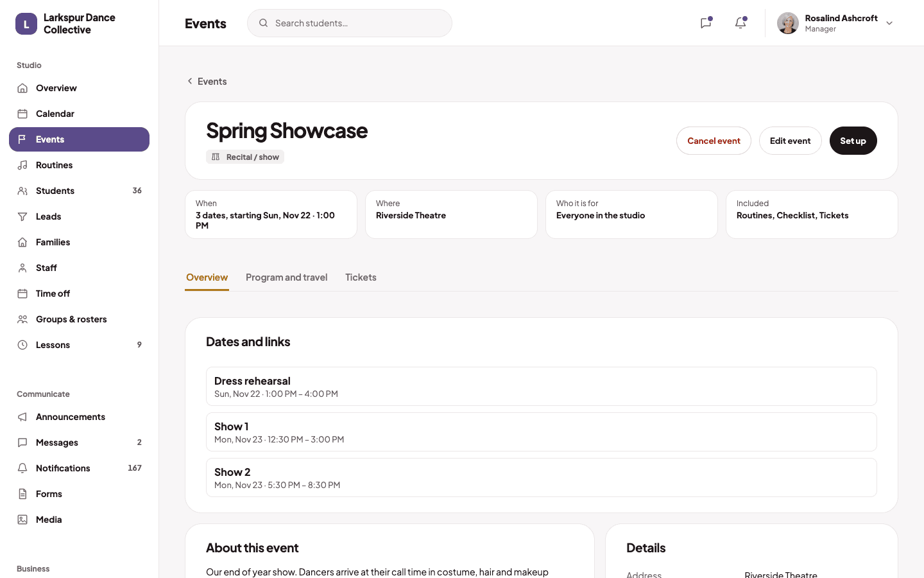Open the Dress rehearsal date row
This screenshot has height=578, width=924.
(541, 386)
